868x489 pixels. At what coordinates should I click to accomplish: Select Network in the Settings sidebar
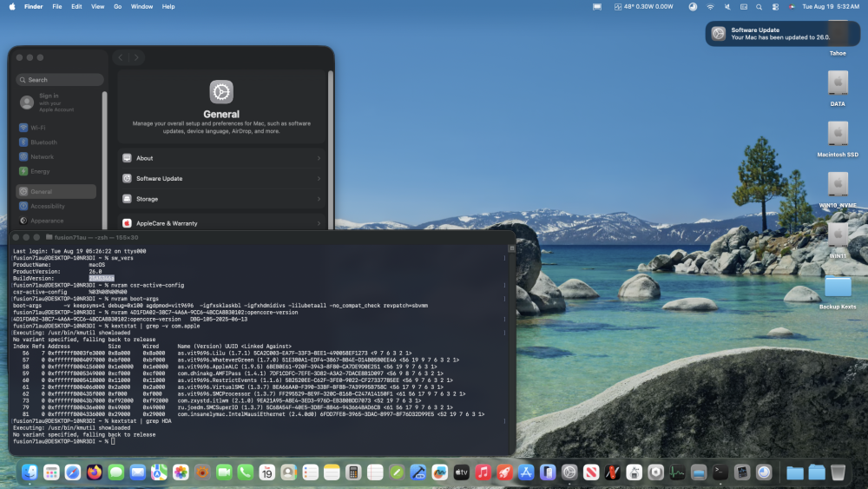[56, 156]
